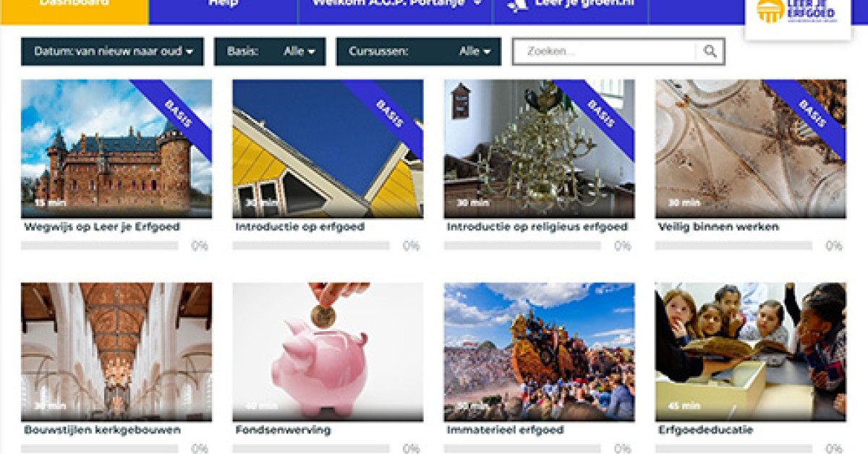Click the BASIS ribbon on yellow houses course
The image size is (868, 454).
pos(389,113)
